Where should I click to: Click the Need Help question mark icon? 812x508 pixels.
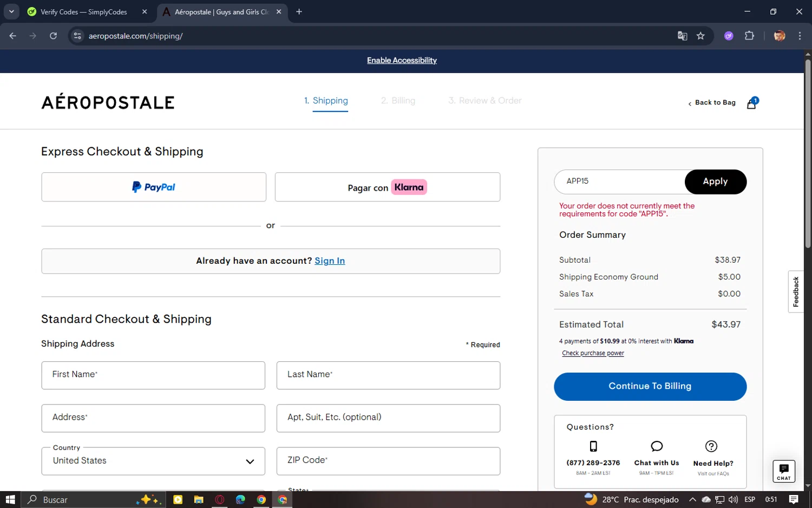pos(711,446)
